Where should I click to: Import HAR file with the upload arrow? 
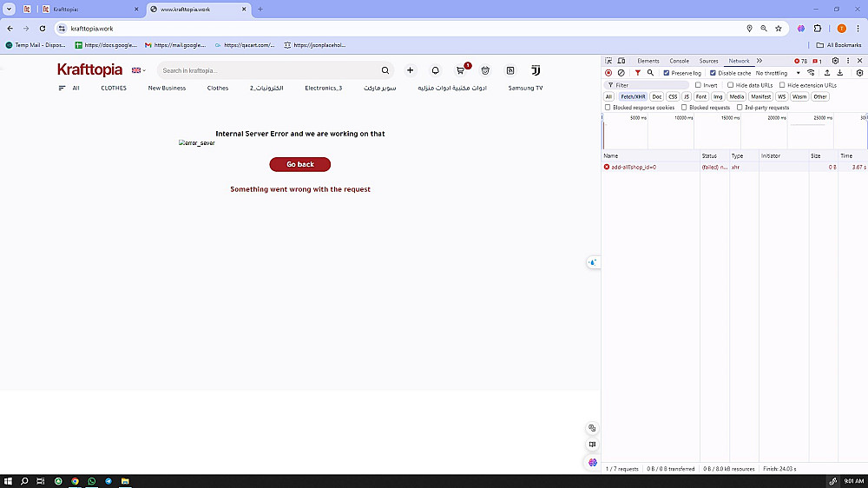coord(827,73)
